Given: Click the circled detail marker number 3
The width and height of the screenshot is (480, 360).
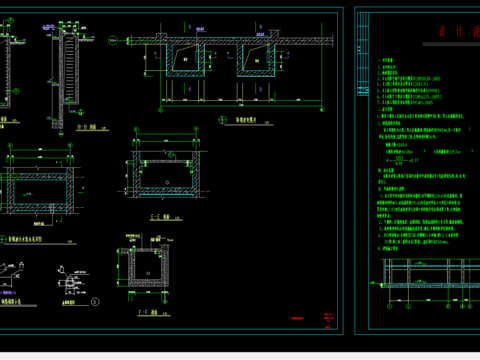Looking at the screenshot, I should click(x=95, y=302).
